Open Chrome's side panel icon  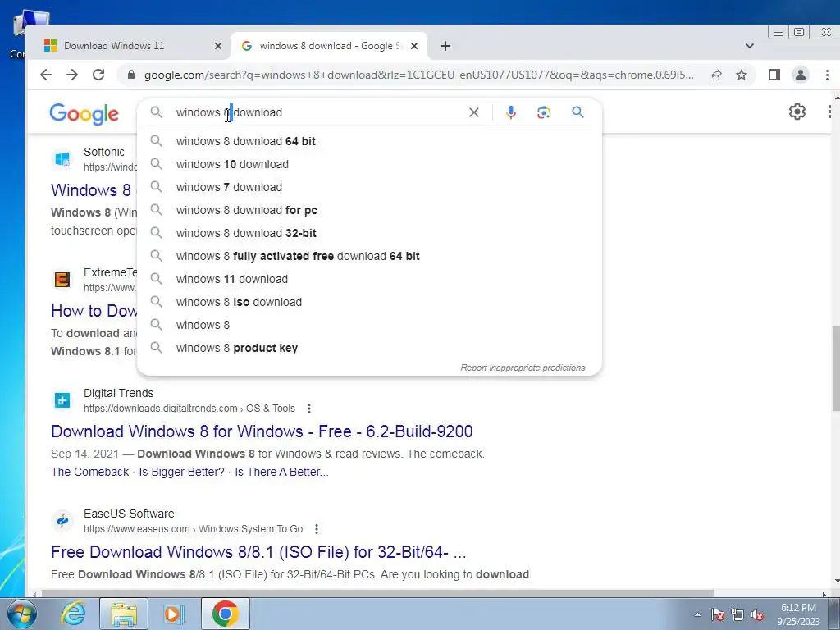coord(774,75)
